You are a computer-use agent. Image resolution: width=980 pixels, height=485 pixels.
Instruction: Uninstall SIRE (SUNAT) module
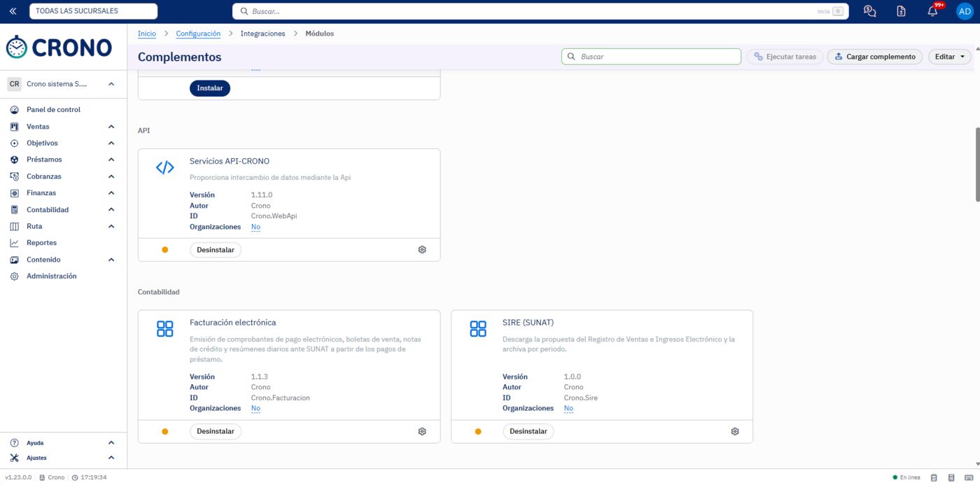(528, 432)
